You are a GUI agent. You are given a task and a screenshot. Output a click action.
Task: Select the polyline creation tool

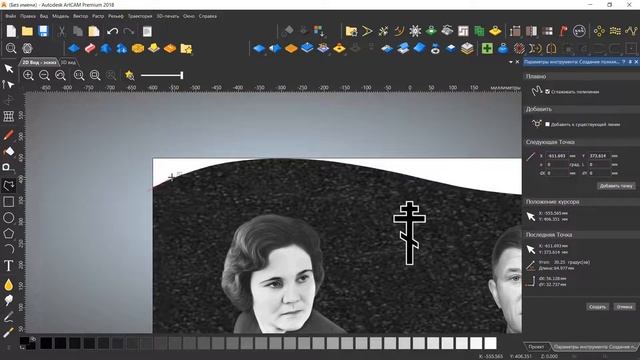pyautogui.click(x=9, y=185)
